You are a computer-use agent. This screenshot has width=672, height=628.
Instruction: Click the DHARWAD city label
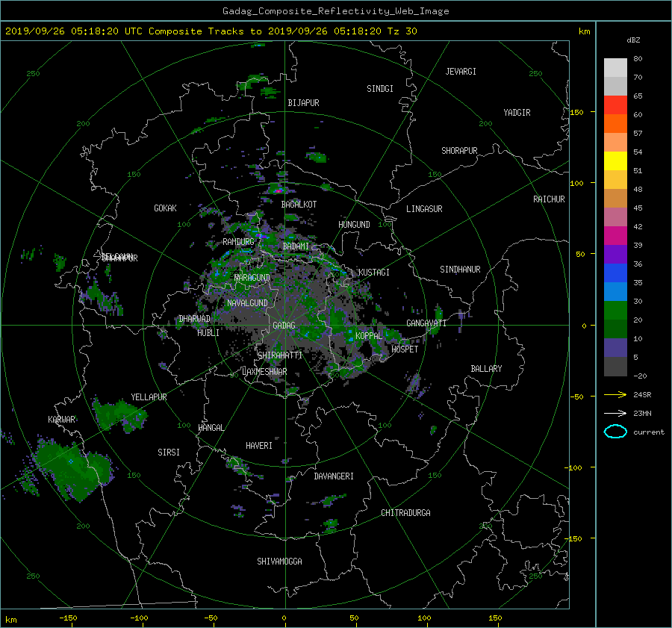195,319
